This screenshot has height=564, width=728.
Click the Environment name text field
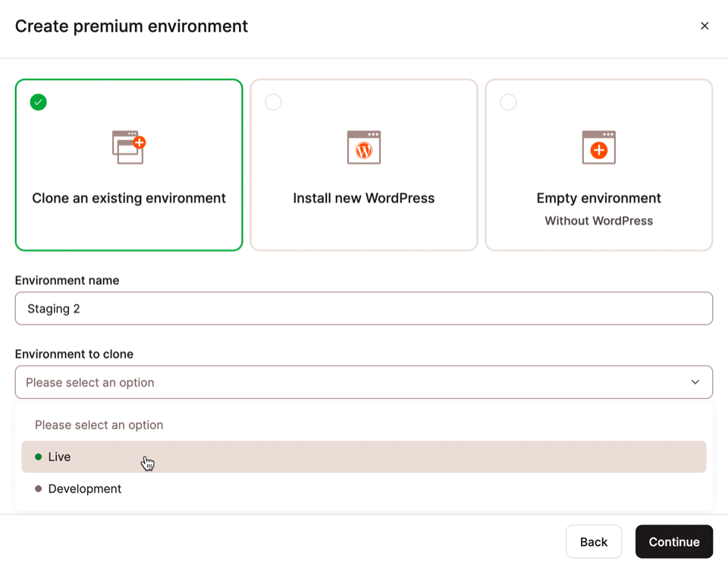364,309
